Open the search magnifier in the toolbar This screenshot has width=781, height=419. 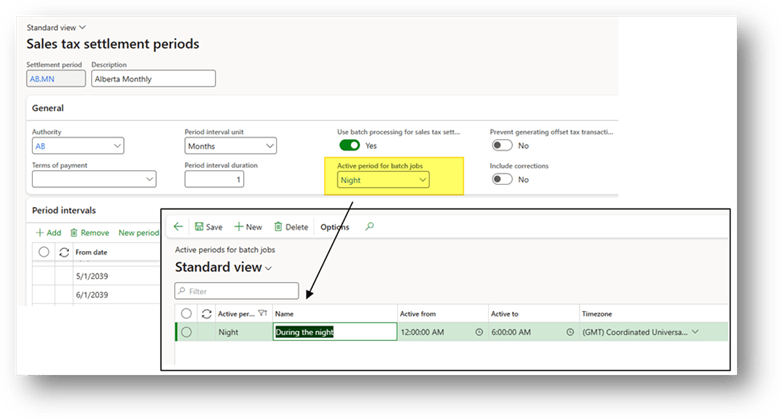tap(369, 227)
